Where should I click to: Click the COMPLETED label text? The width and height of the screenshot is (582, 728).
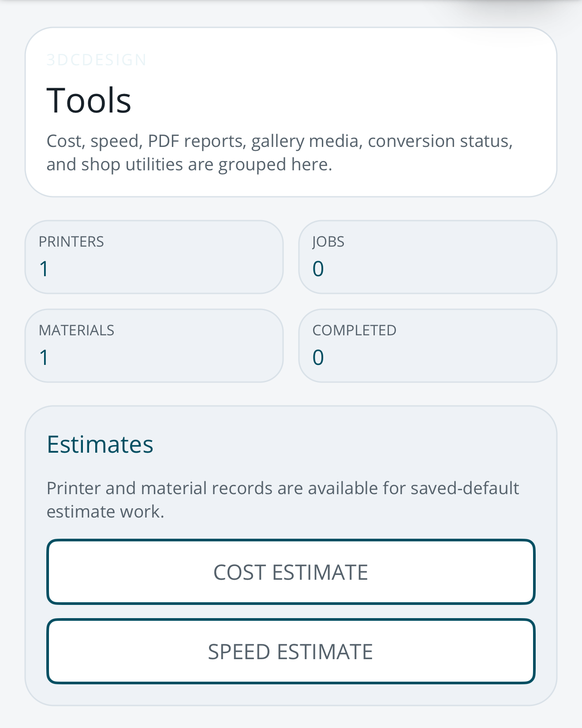tap(354, 330)
